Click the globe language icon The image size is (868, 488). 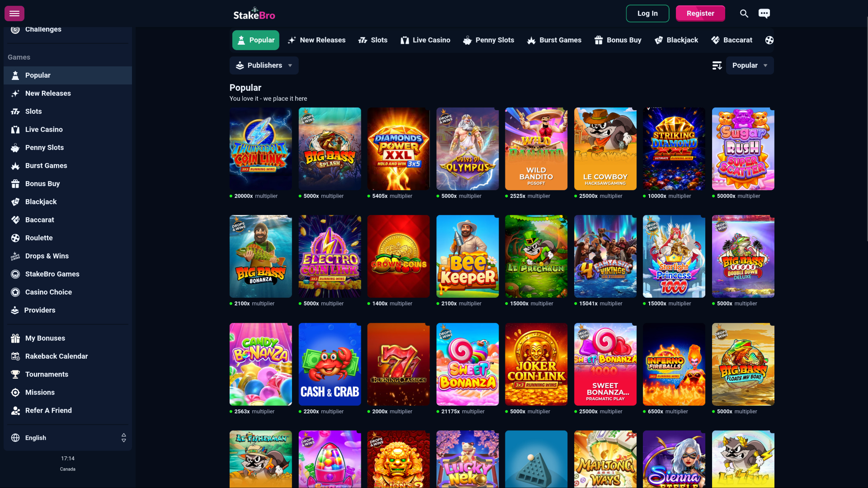(x=15, y=438)
